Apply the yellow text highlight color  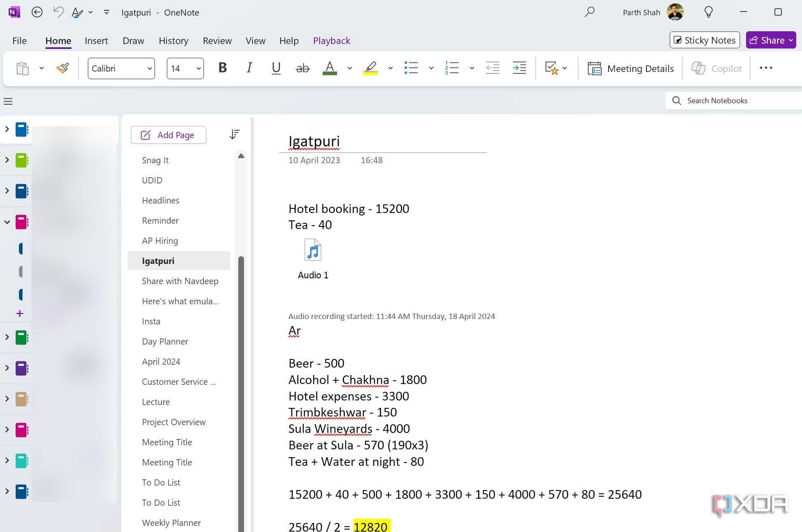[370, 68]
